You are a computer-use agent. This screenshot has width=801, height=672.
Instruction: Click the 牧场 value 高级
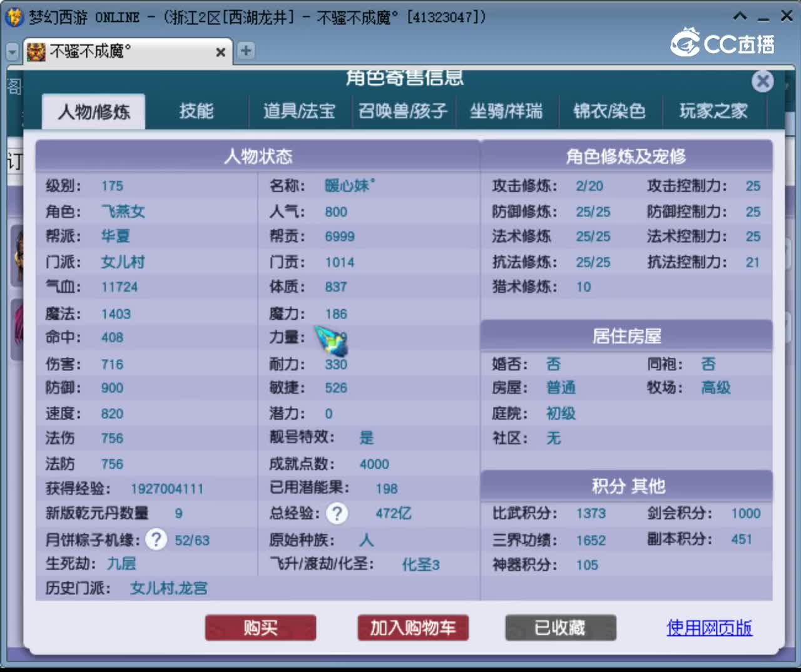(716, 388)
